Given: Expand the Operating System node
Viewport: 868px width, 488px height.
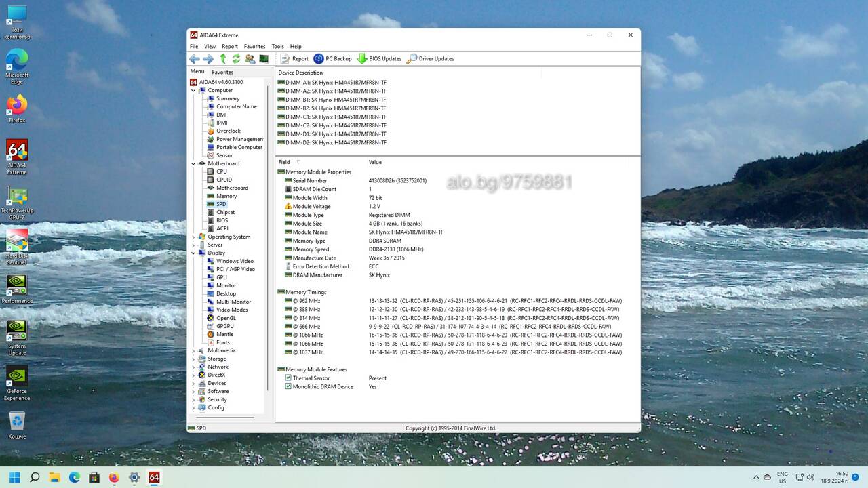Looking at the screenshot, I should pyautogui.click(x=193, y=237).
